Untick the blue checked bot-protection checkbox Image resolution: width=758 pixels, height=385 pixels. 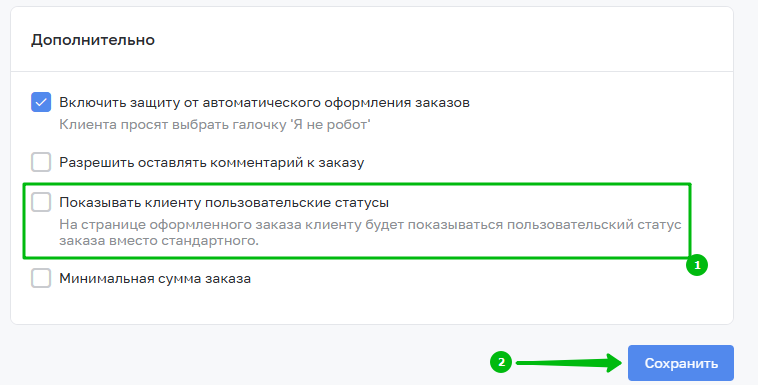tap(41, 102)
